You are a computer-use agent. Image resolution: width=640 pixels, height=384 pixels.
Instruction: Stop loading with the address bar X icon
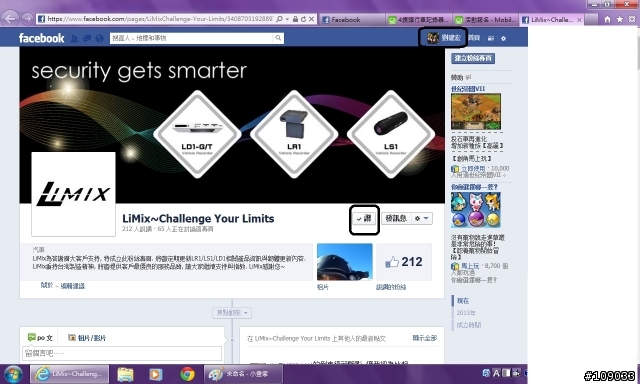pos(311,19)
